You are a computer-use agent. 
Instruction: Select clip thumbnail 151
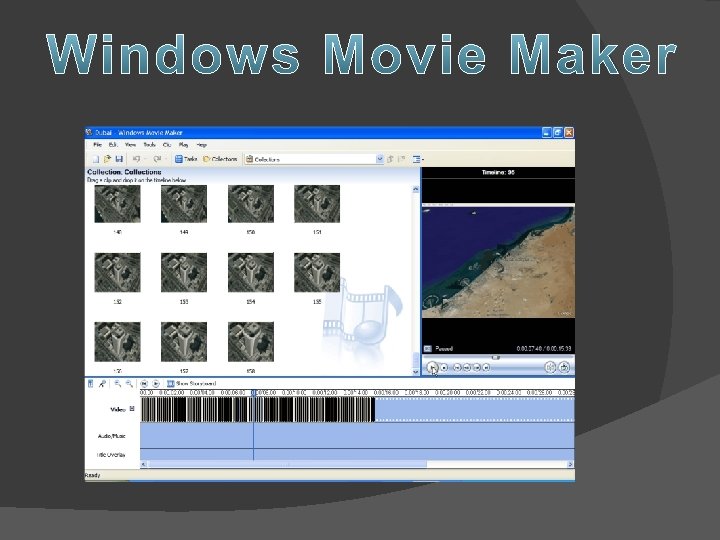[317, 204]
